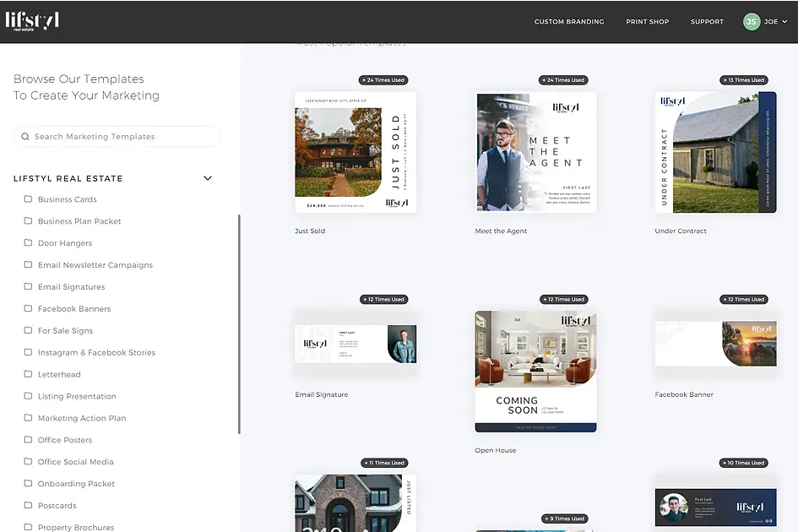
Task: Go to Print Shop in navigation
Action: (x=648, y=22)
